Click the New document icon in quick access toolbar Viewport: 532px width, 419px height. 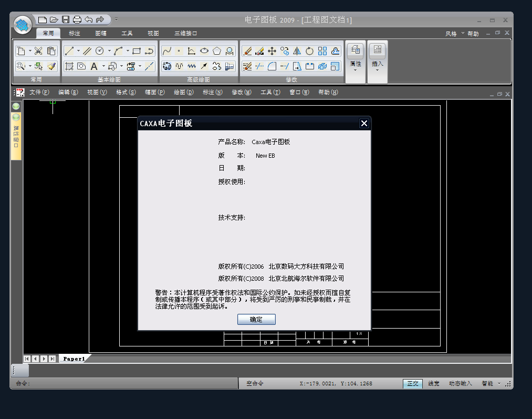43,19
